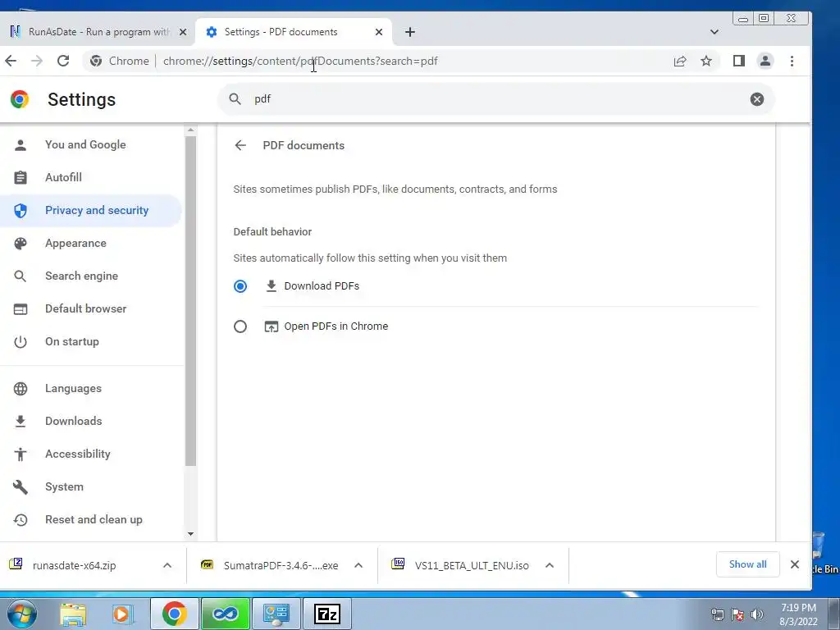Open downloaded runasdate-x64.zip file
Image resolution: width=840 pixels, height=630 pixels.
coord(75,565)
